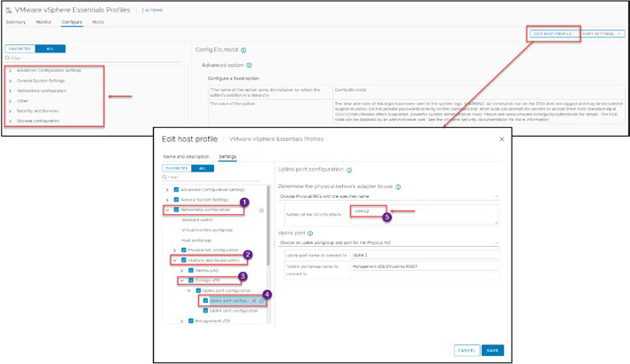The image size is (630, 364).
Task: Select Host portgroup in dialog tree
Action: pos(196,240)
